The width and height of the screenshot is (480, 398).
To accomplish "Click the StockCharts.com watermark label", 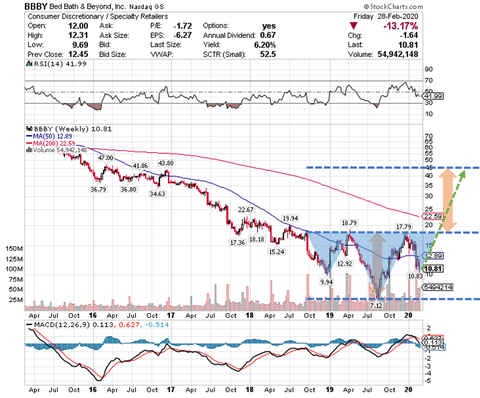I will tap(393, 6).
